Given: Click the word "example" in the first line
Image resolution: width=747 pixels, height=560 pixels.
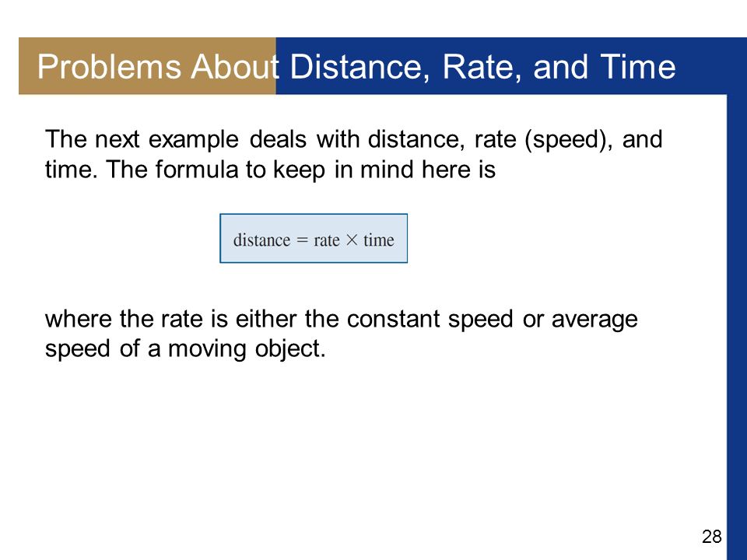Looking at the screenshot, I should tap(194, 140).
